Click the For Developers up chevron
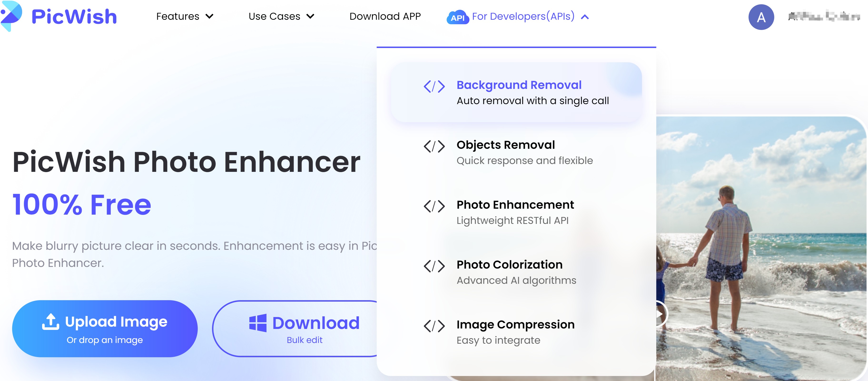868x381 pixels. pos(585,17)
